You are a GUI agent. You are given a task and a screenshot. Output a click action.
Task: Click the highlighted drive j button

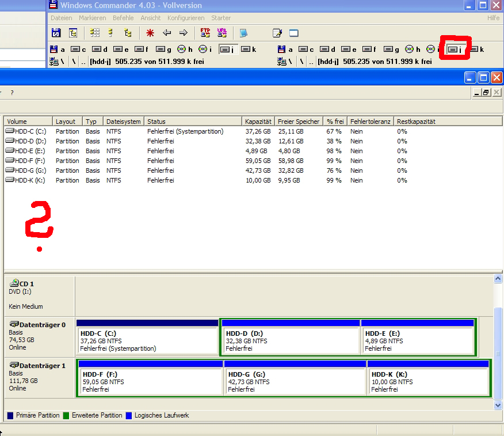(455, 50)
